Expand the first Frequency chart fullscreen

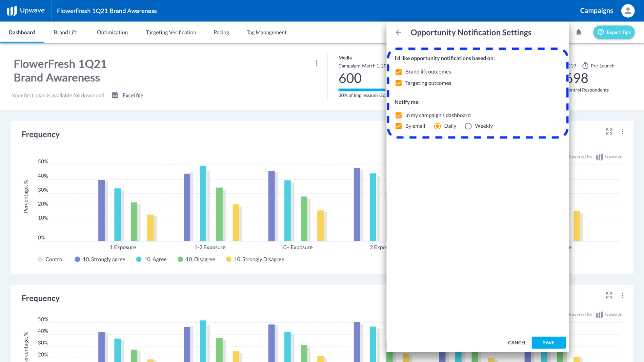pos(609,131)
